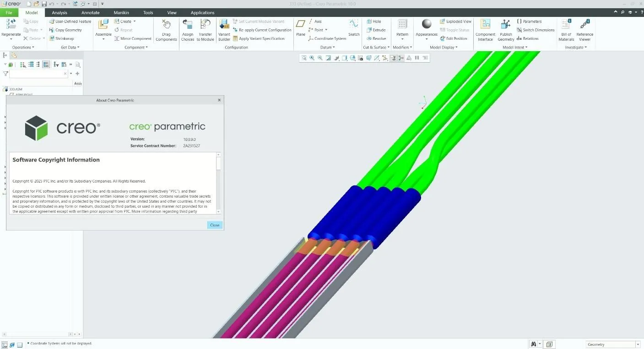Screen dimensions: 644x349
Task: Create a datum Plane
Action: point(300,27)
